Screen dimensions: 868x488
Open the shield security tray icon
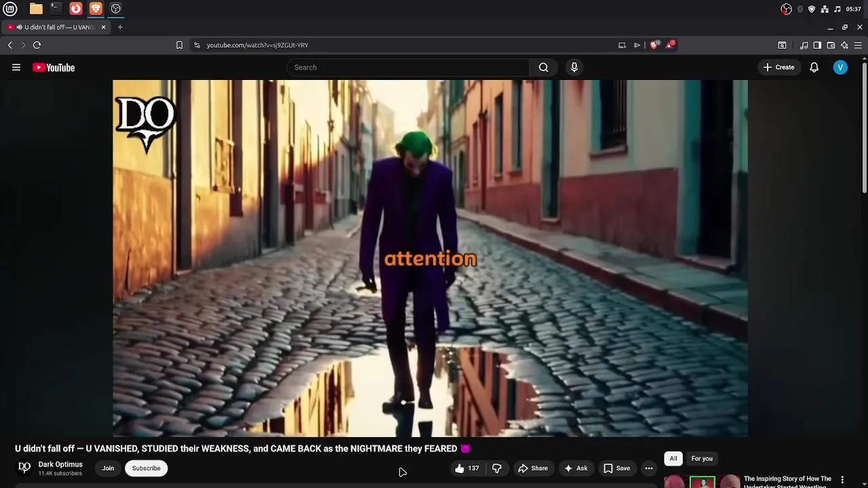(812, 9)
